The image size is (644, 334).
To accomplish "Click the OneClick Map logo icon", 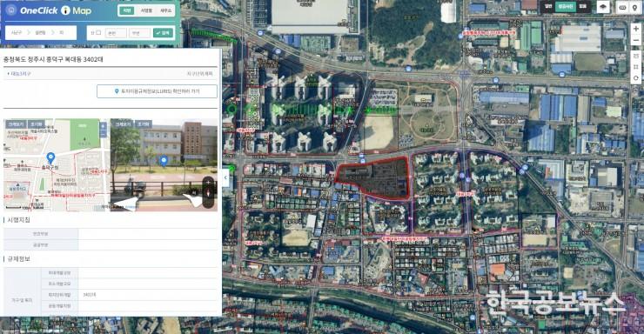I will click(11, 10).
